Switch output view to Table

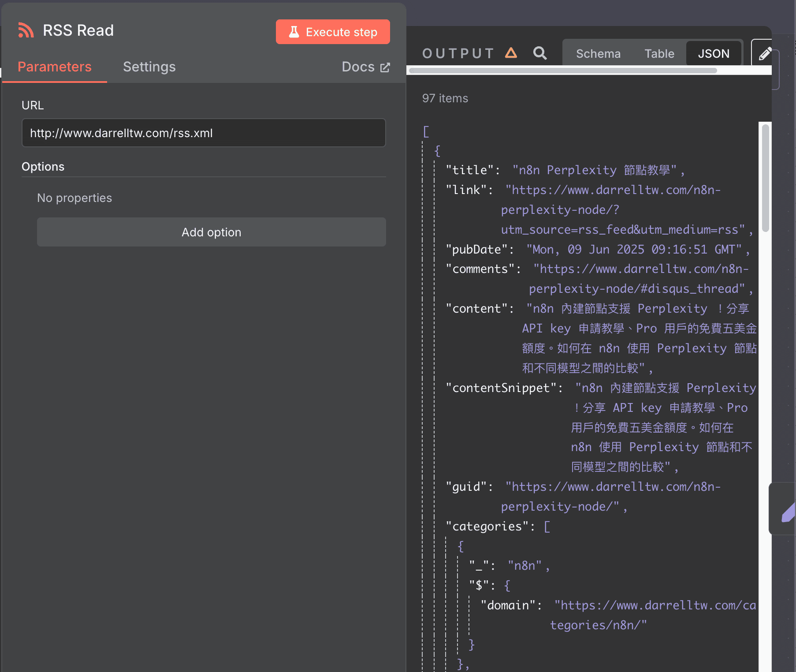click(x=659, y=53)
